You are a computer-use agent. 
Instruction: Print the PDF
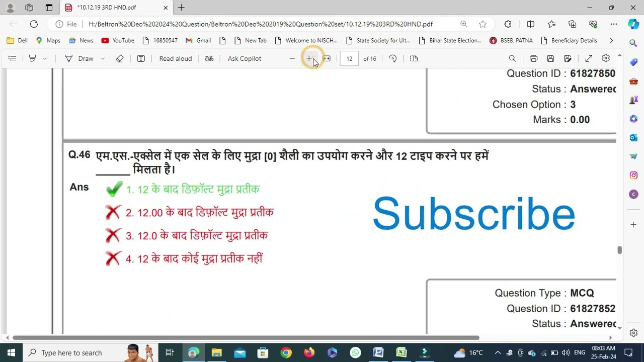point(534,58)
